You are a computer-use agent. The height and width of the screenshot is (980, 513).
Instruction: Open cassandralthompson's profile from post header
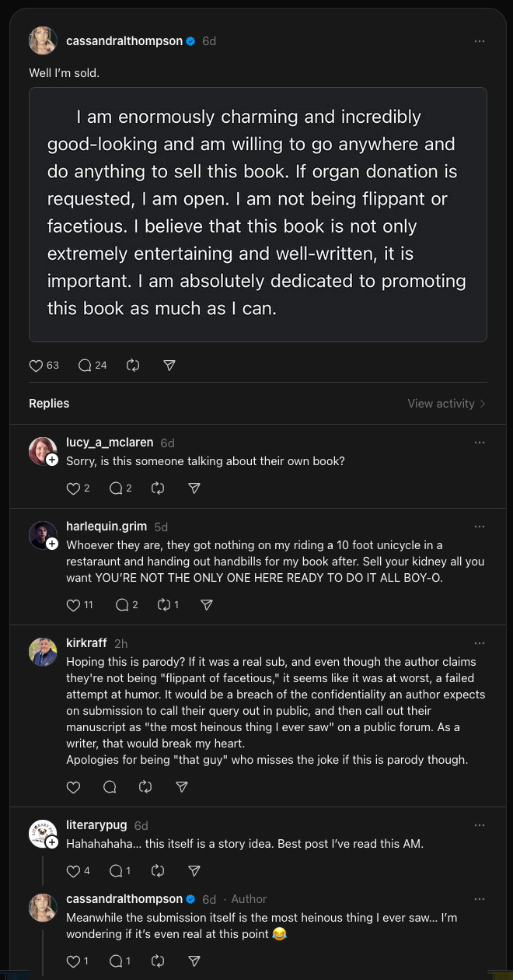(x=124, y=41)
